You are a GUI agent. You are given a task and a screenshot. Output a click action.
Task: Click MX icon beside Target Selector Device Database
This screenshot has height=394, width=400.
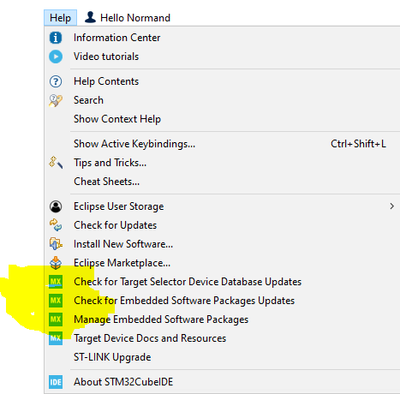point(56,282)
